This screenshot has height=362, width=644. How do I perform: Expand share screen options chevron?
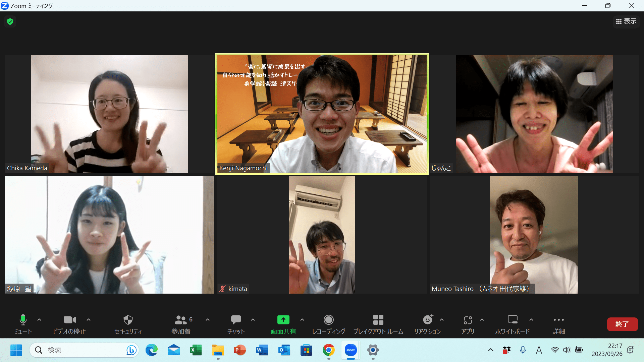click(302, 320)
